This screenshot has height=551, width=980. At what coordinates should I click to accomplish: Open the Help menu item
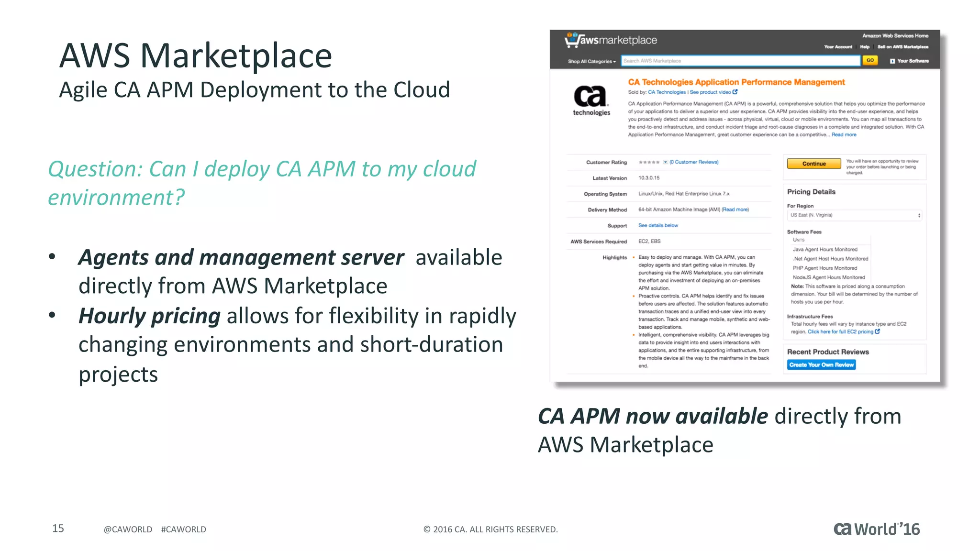point(865,47)
